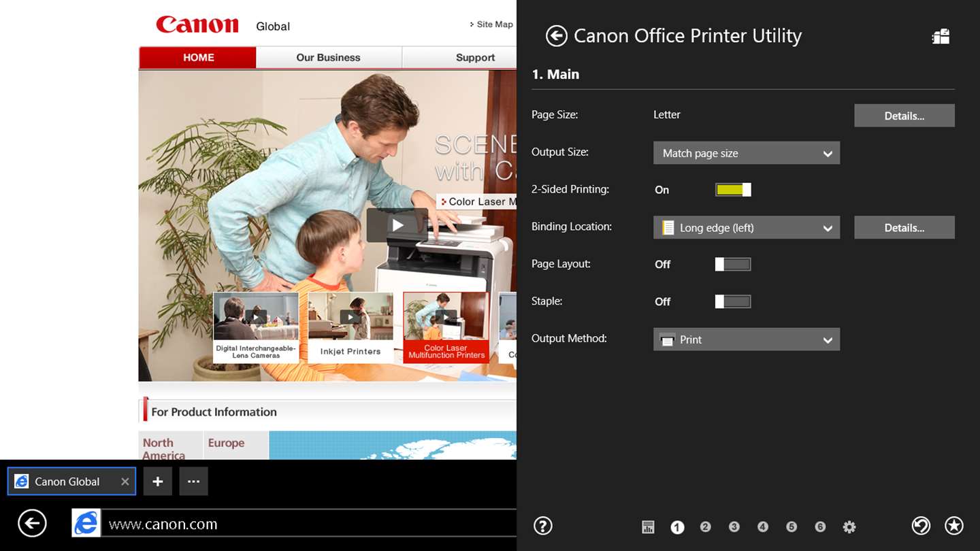Open the help question mark icon
The height and width of the screenshot is (551, 980).
click(542, 526)
